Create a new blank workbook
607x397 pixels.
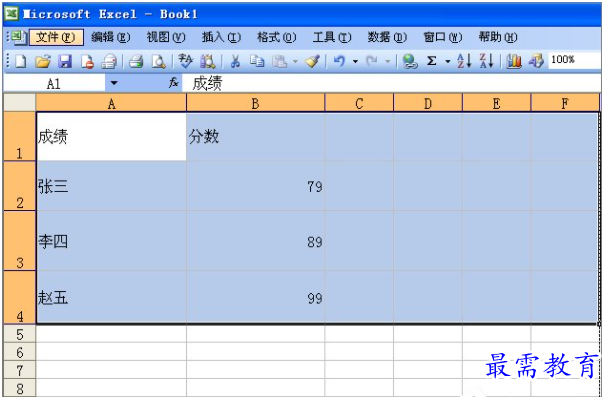tap(20, 61)
